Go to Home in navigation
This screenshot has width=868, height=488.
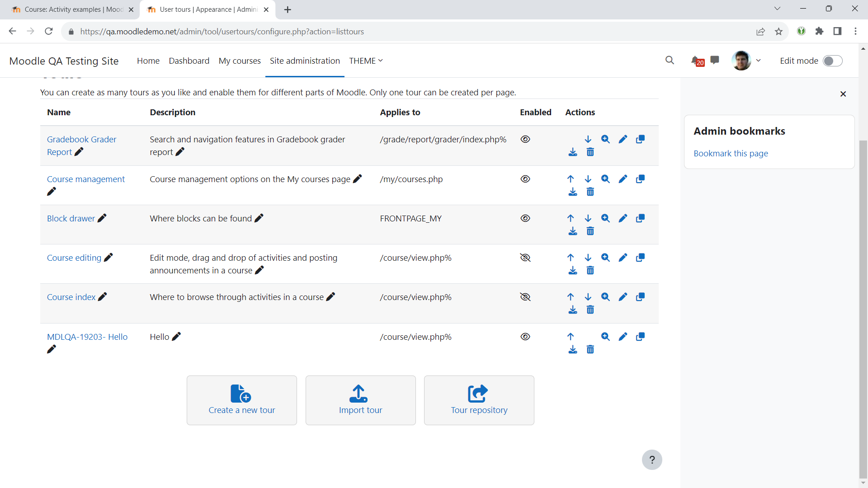[148, 61]
